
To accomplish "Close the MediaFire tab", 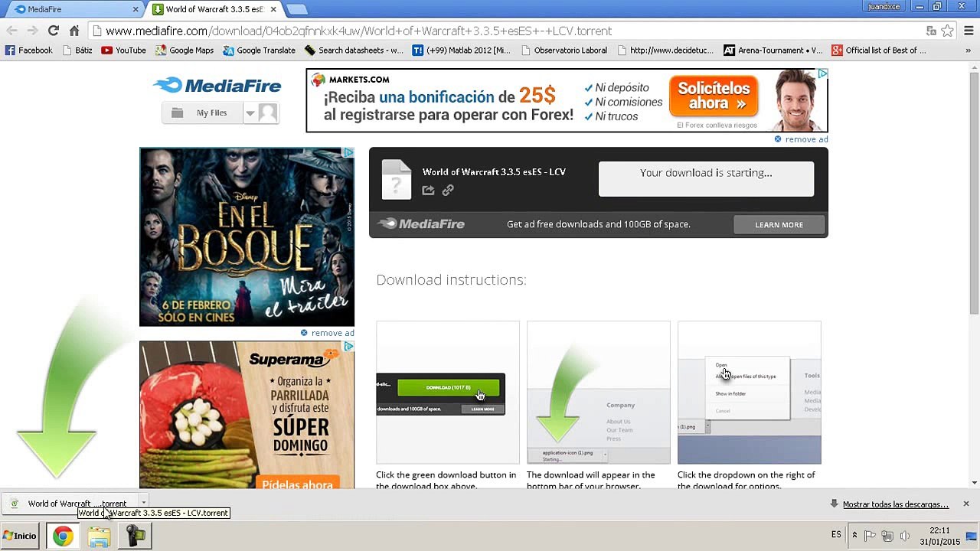I will pyautogui.click(x=136, y=9).
